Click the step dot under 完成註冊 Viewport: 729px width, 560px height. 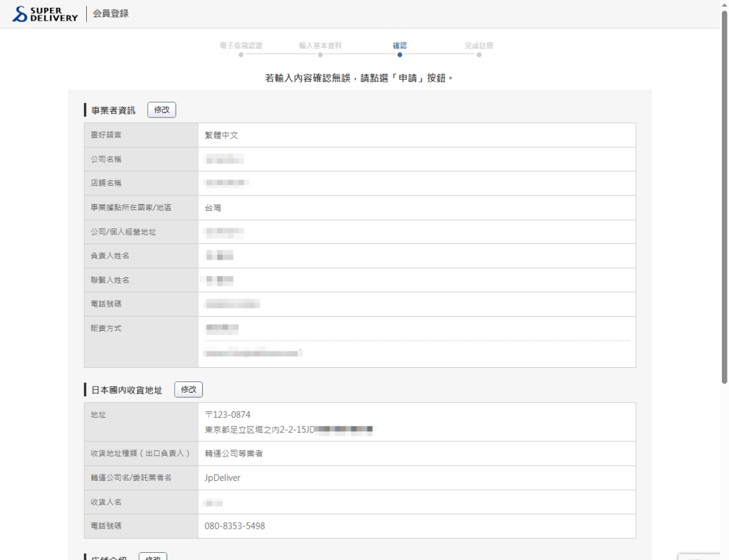[479, 55]
